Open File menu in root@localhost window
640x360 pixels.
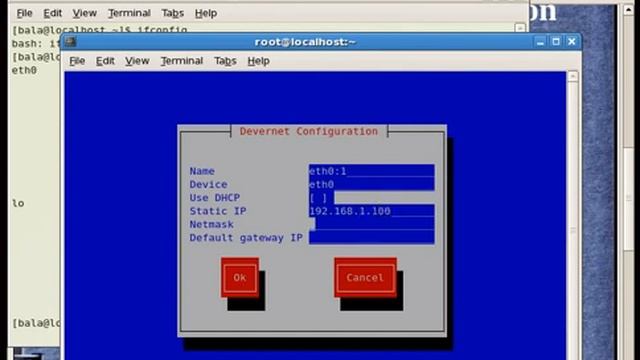77,61
